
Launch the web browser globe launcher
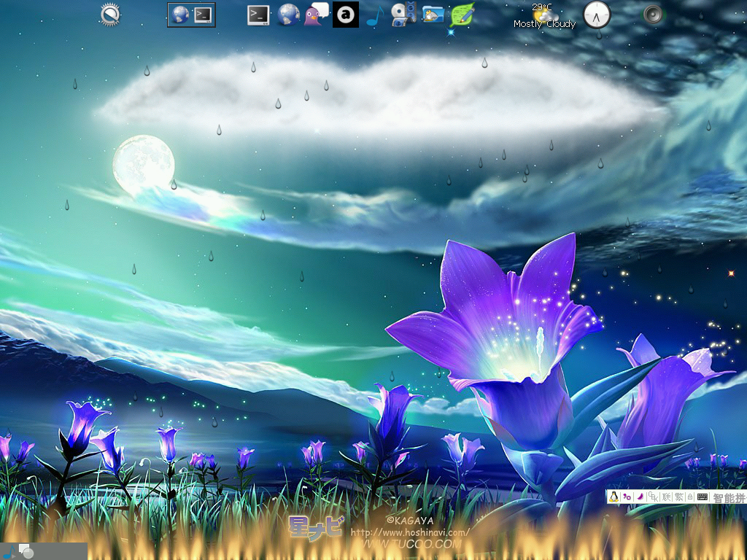click(x=289, y=15)
